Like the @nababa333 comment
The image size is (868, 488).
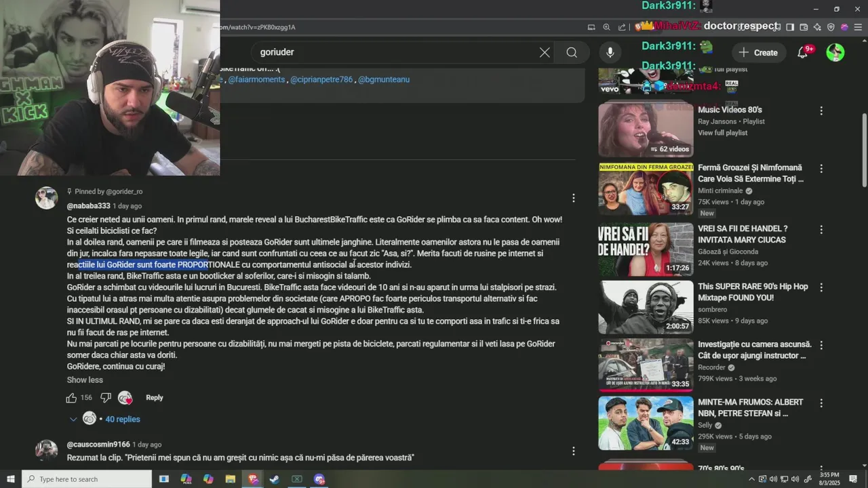click(x=71, y=398)
